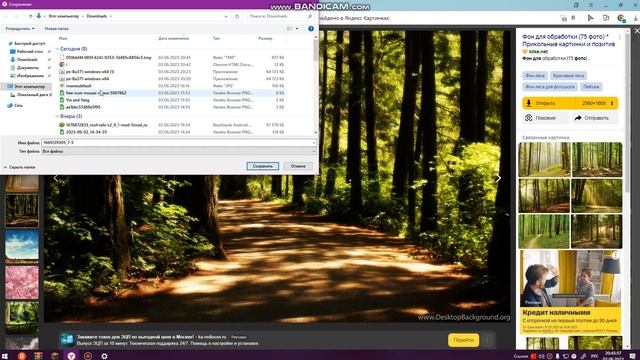Click the Открыть yellow button in Yandex panel
The image size is (640, 360).
tap(548, 103)
